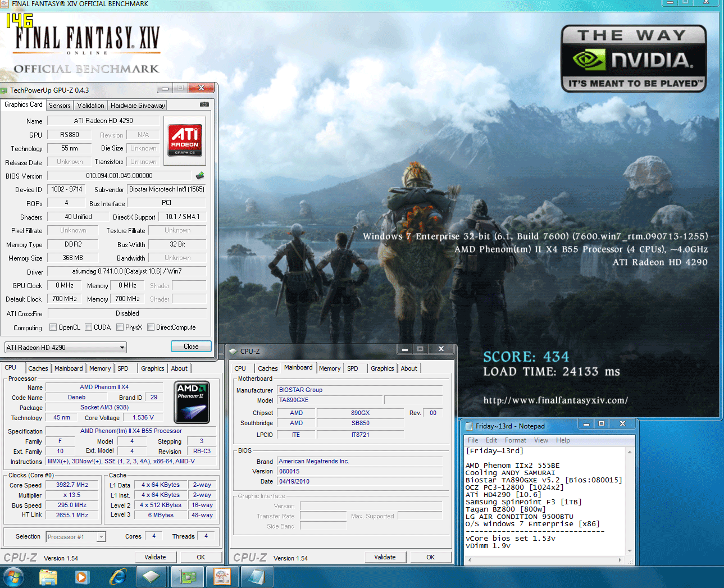724x588 pixels.
Task: Click the ATI Radeon logo in GPU-Z
Action: (185, 140)
